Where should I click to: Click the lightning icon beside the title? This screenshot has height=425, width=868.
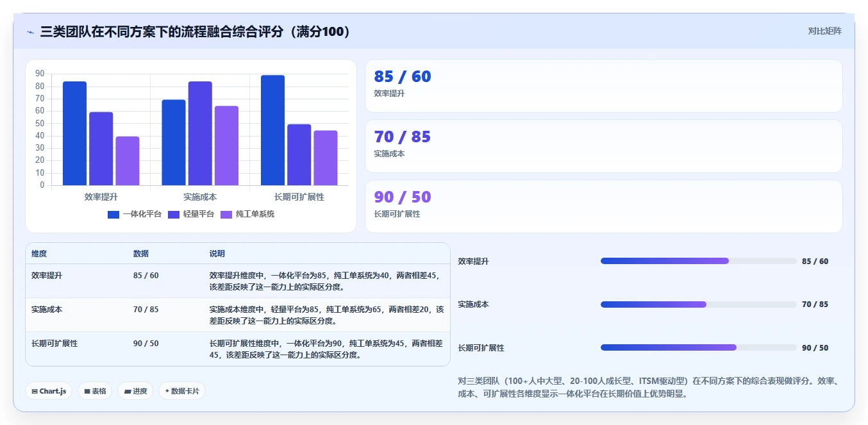(30, 31)
